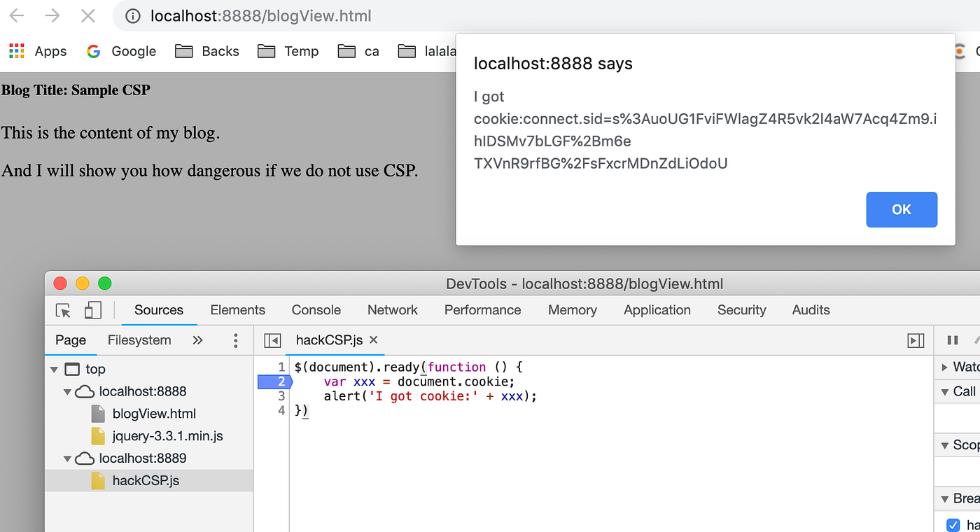Switch to the Console tab

(x=316, y=309)
